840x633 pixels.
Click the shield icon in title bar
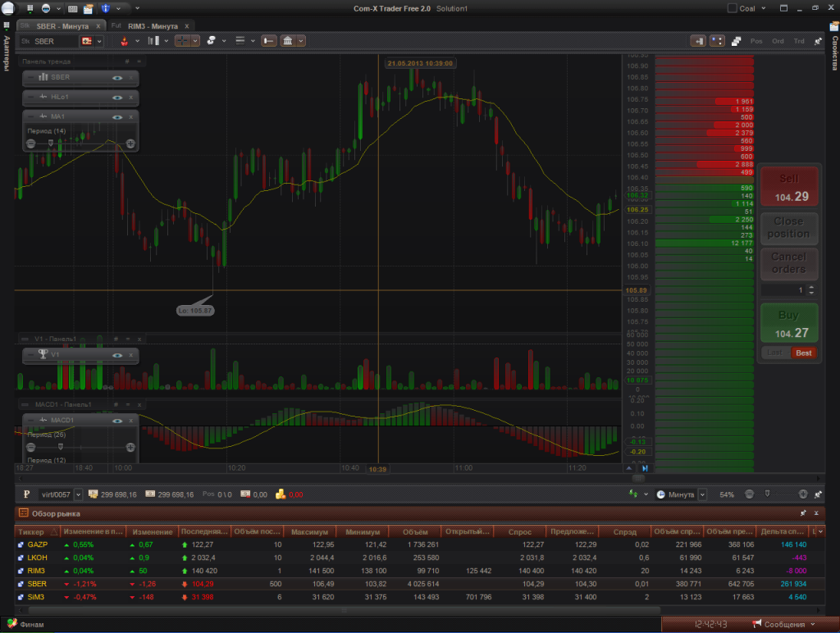[107, 8]
